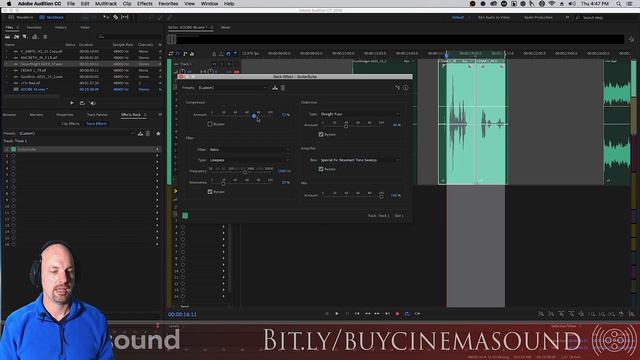Viewport: 640px width, 360px height.
Task: Toggle Loop Playback in the transport bar
Action: [x=407, y=313]
